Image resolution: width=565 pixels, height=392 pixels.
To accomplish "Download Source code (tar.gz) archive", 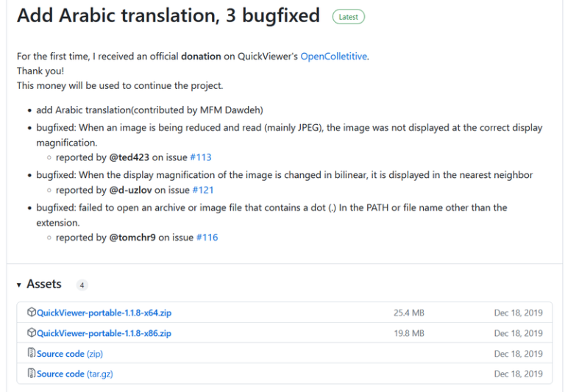I will [74, 374].
